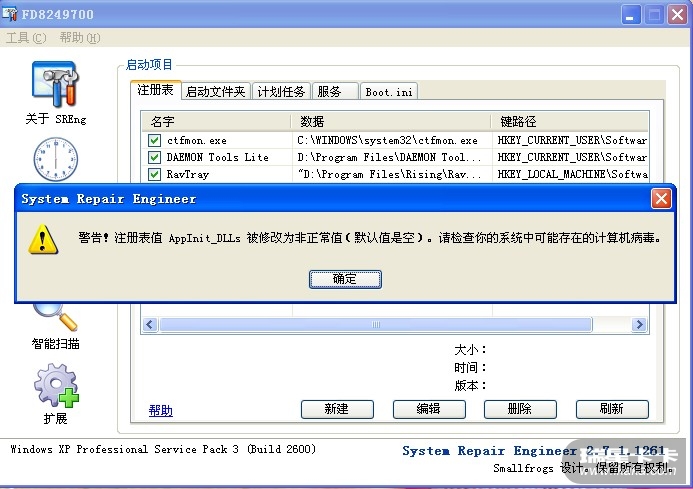The image size is (693, 489).
Task: Click the C:\WINDOWS\system32\ctfmon.exe data cell
Action: click(387, 141)
